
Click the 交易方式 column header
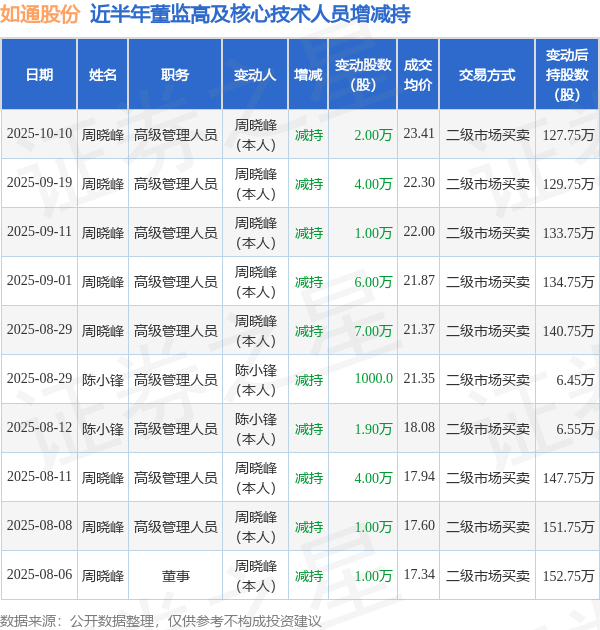487,75
